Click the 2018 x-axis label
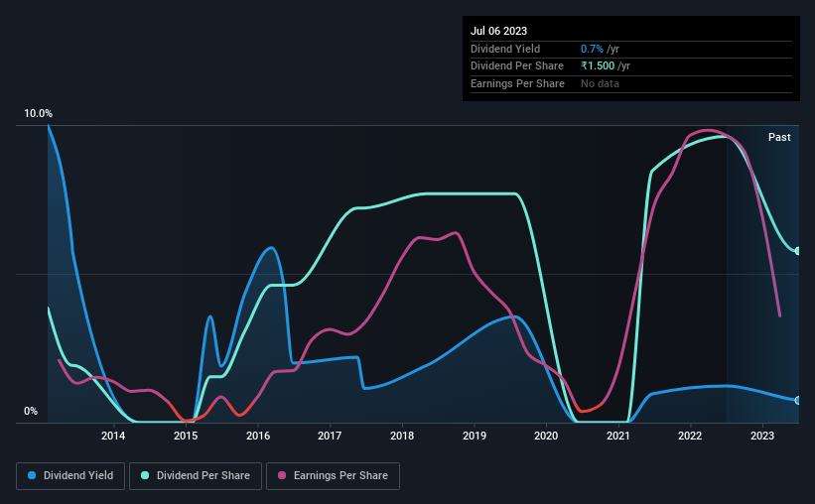The image size is (815, 504). click(x=402, y=436)
